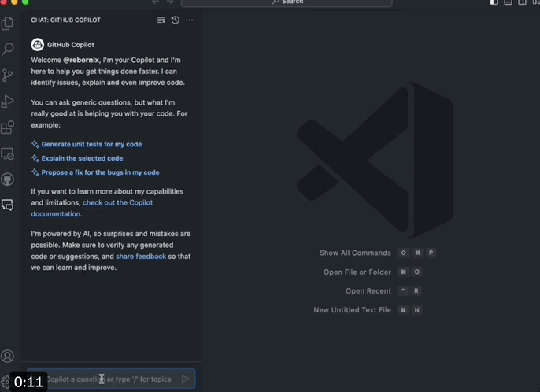Focus the Ask Copilot question input

111,379
